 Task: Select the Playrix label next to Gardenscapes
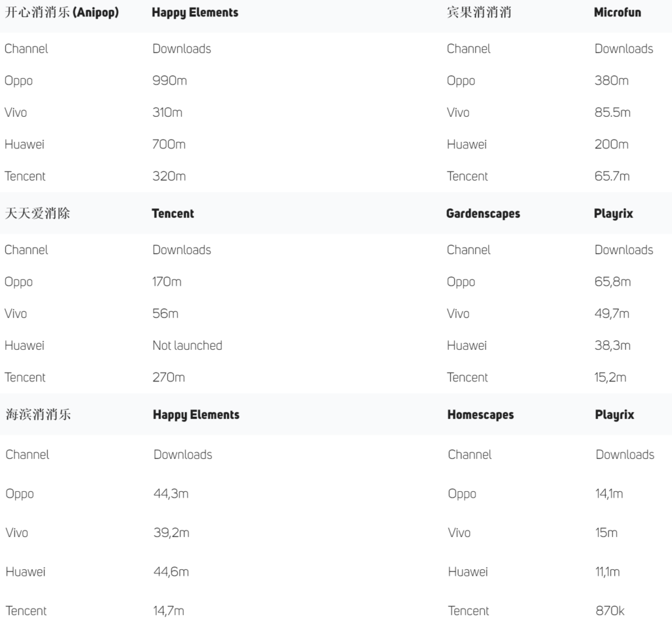614,213
